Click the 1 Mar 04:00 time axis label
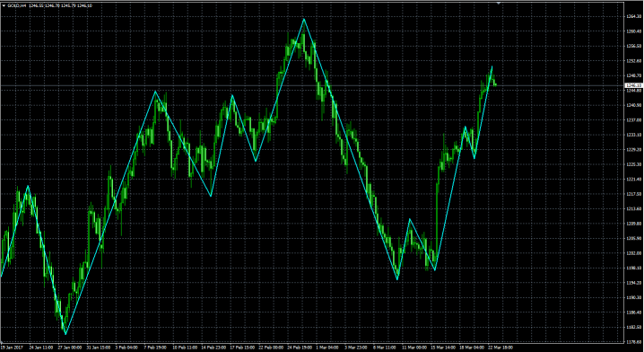The image size is (644, 352). 327,348
